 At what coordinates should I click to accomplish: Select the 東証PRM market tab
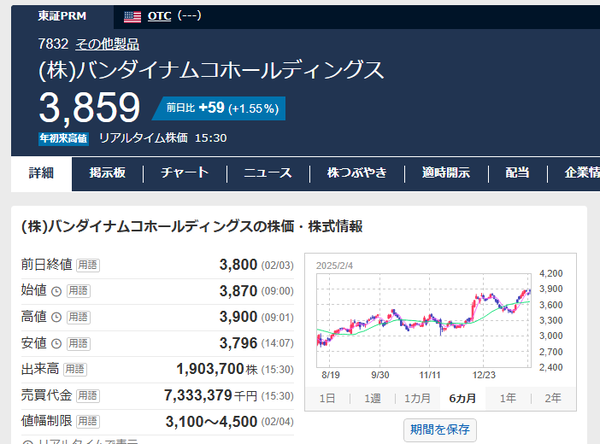point(62,16)
